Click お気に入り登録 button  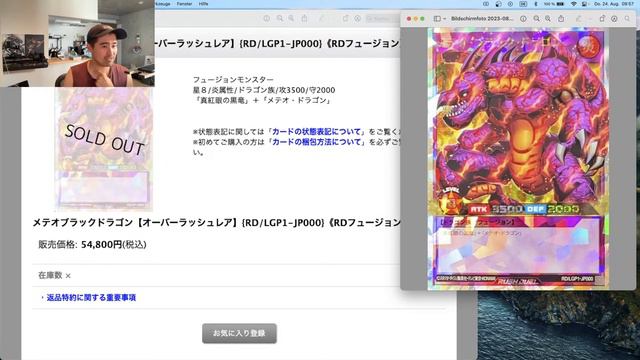[240, 333]
